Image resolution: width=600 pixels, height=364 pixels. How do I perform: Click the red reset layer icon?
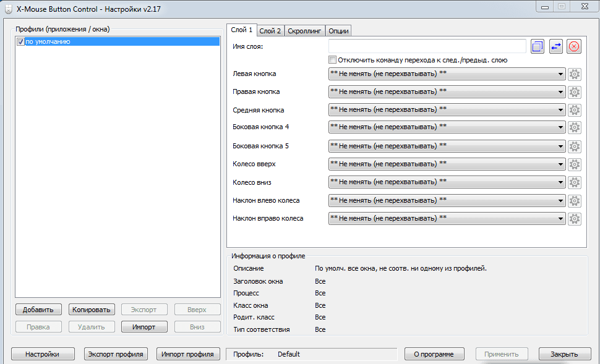coord(574,46)
